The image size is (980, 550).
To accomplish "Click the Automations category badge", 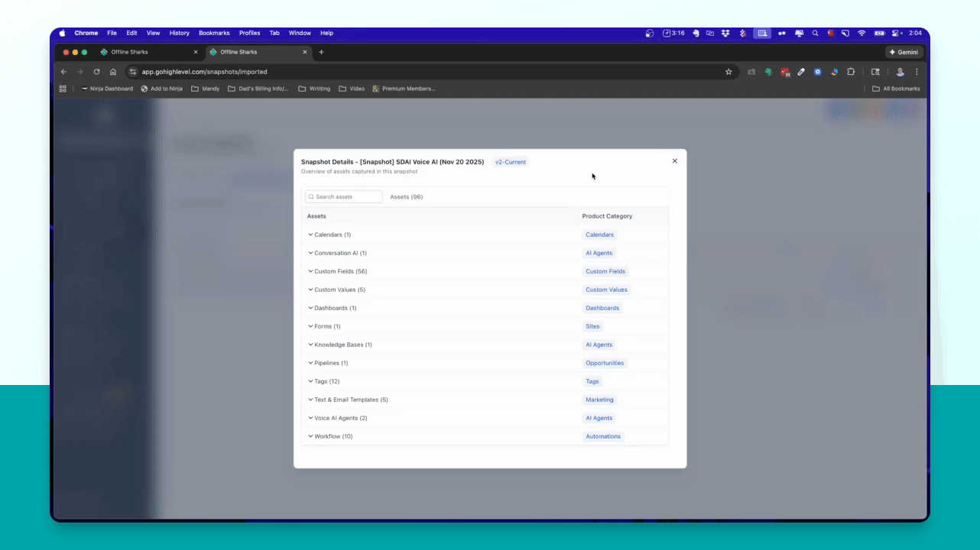I will point(603,436).
